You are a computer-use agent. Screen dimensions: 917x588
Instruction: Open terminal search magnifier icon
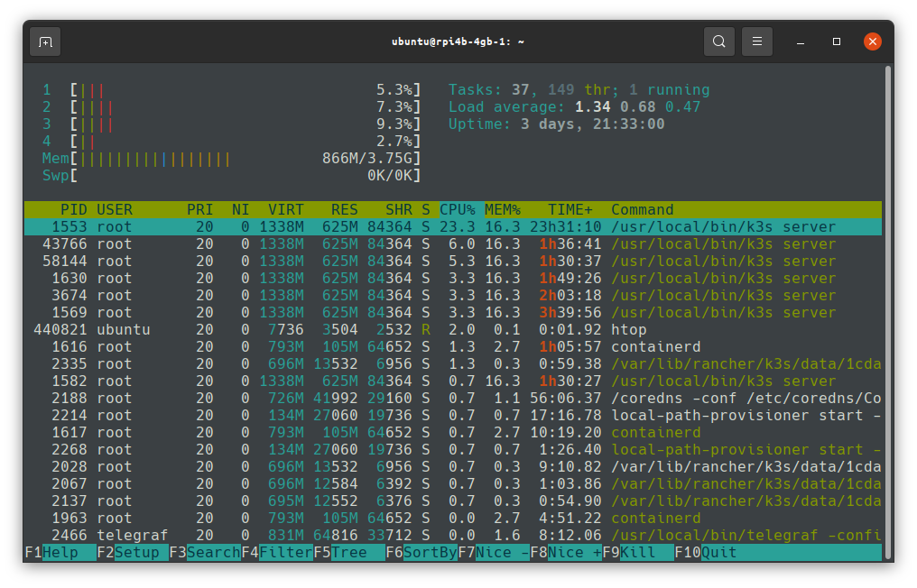tap(718, 41)
